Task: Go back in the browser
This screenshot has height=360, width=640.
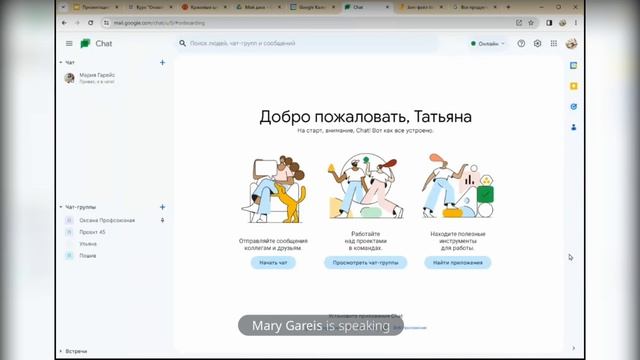Action: tap(64, 23)
